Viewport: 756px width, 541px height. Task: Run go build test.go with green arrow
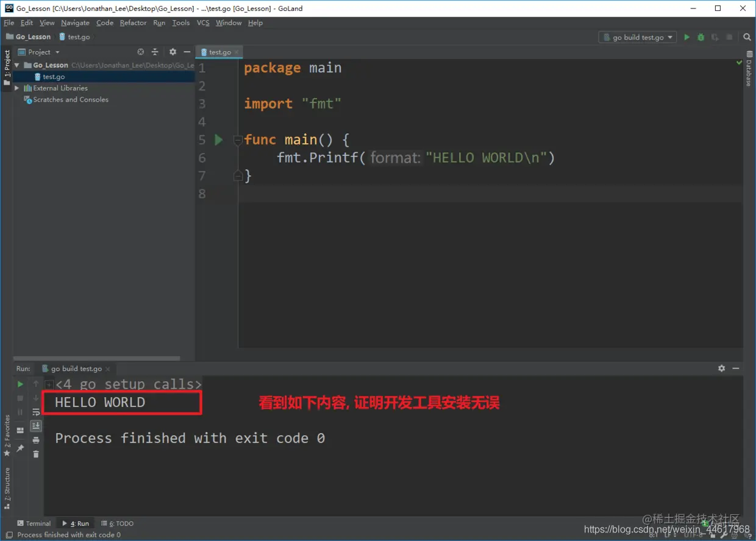(x=686, y=37)
